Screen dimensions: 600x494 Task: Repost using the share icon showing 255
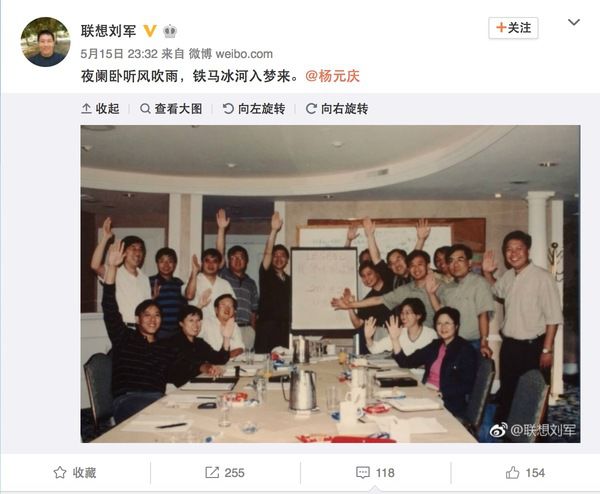pyautogui.click(x=225, y=473)
